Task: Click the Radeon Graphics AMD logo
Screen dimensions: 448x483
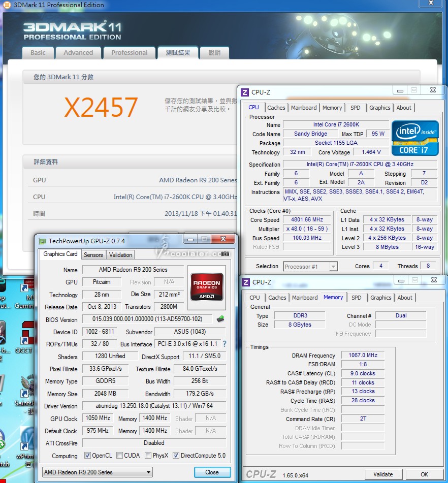Action: tap(207, 287)
